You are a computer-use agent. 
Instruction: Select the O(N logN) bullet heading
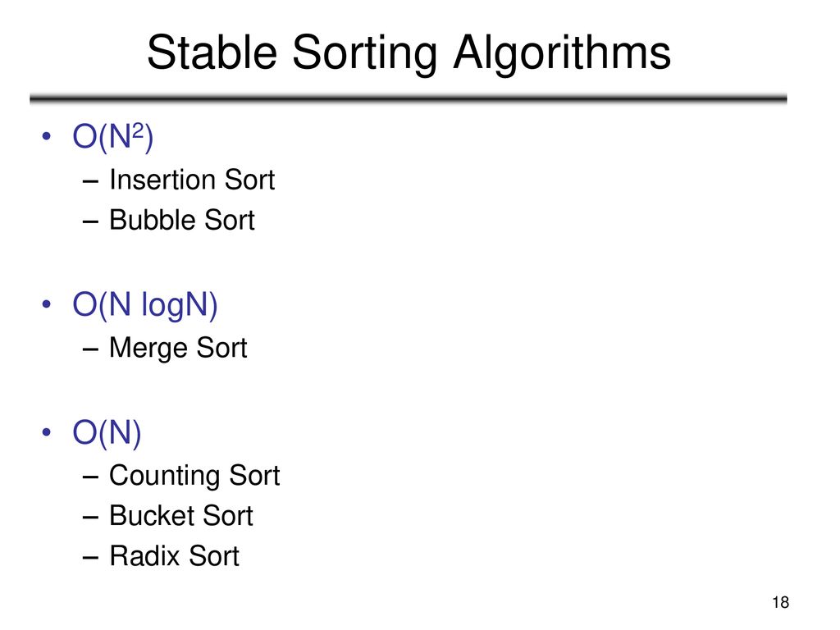(x=145, y=305)
